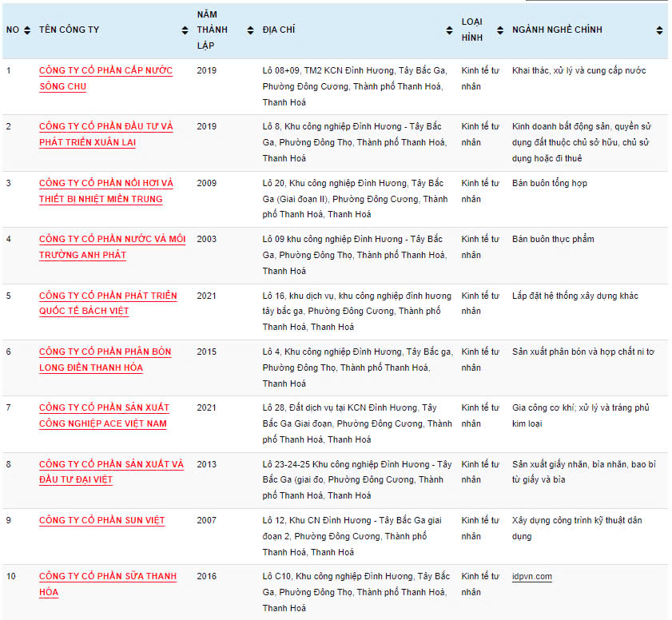This screenshot has height=620, width=672.
Task: Sort table by NO column arrows
Action: tap(27, 30)
